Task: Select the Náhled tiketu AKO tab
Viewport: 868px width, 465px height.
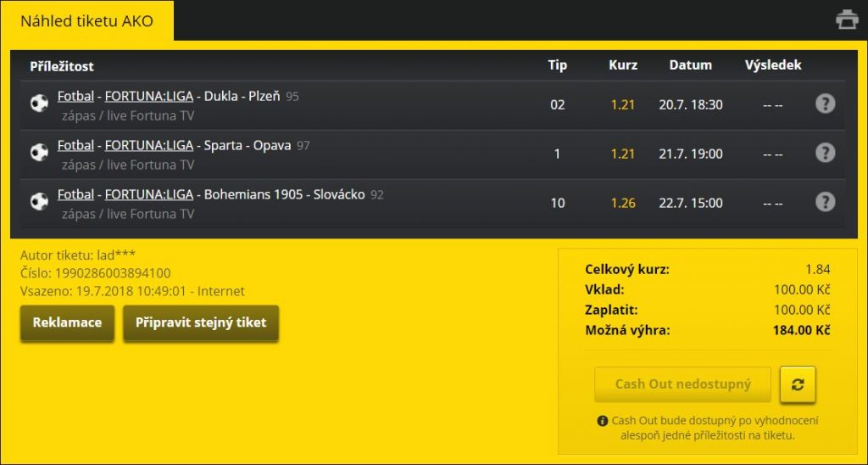Action: tap(86, 20)
